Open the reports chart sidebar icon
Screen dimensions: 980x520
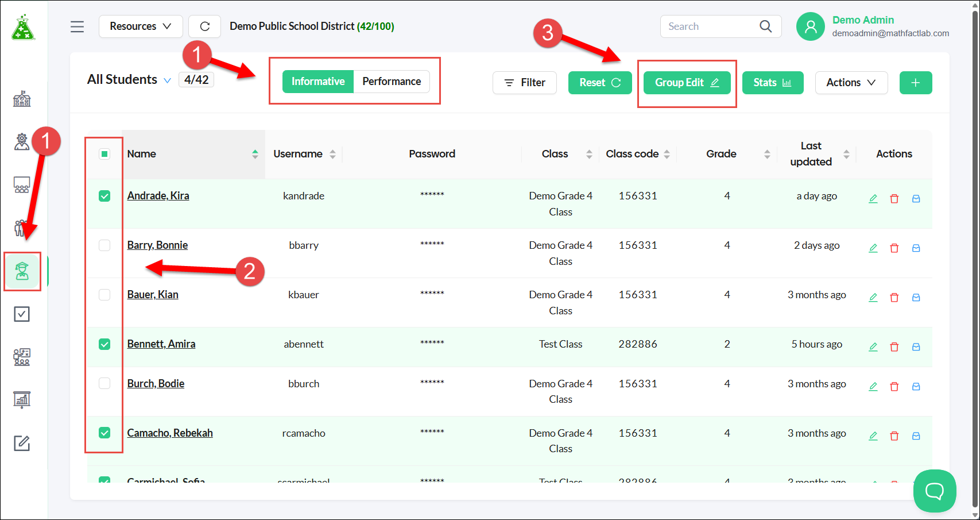tap(22, 400)
